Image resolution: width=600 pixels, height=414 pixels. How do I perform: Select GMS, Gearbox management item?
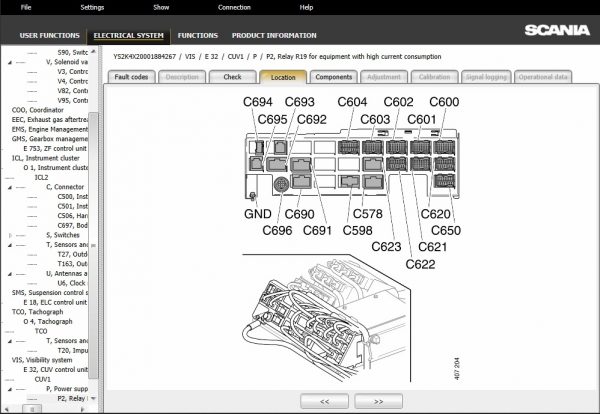pos(49,139)
